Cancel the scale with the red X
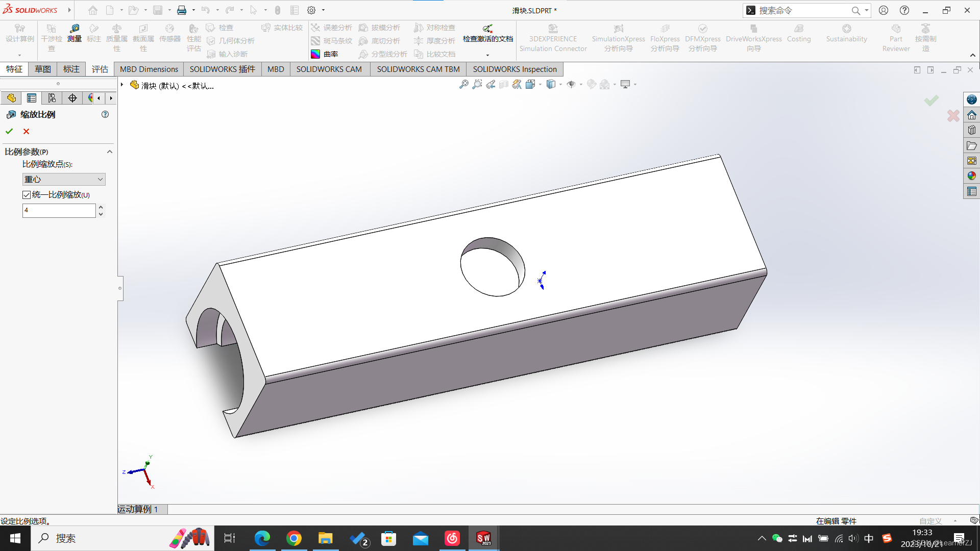Image resolution: width=980 pixels, height=551 pixels. (27, 131)
